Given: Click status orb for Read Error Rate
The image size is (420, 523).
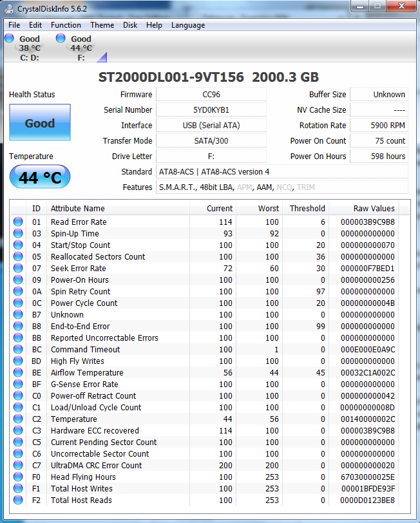Looking at the screenshot, I should tap(18, 222).
